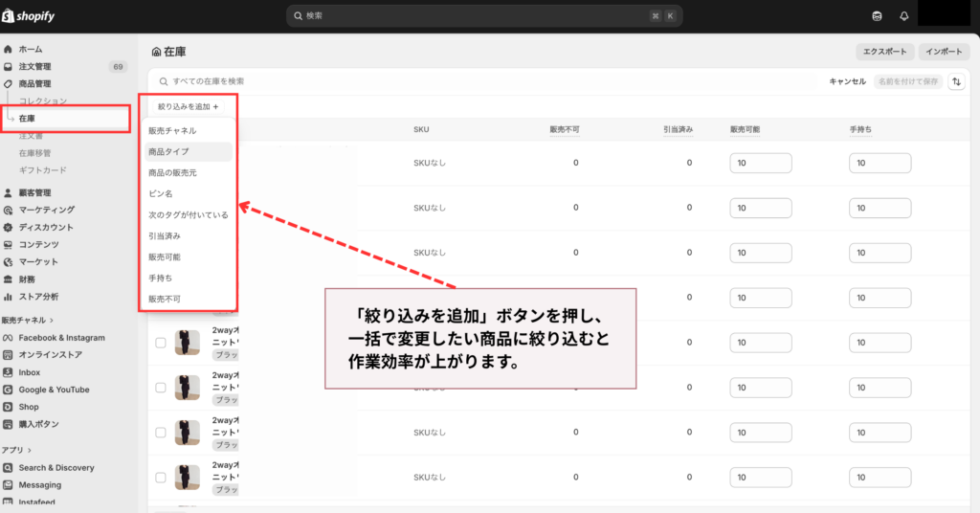Viewport: 980px width, 513px height.
Task: Click the 財務 bank icon
Action: point(8,279)
